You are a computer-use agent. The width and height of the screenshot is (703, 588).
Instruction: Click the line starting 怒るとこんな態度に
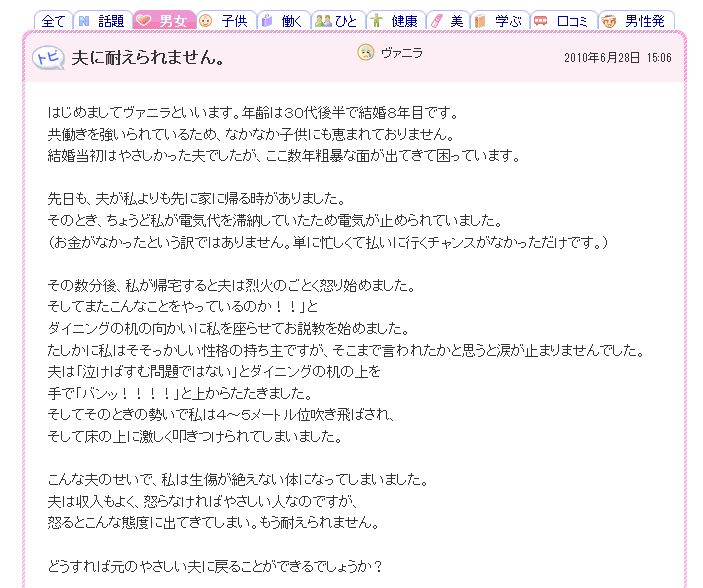point(214,523)
